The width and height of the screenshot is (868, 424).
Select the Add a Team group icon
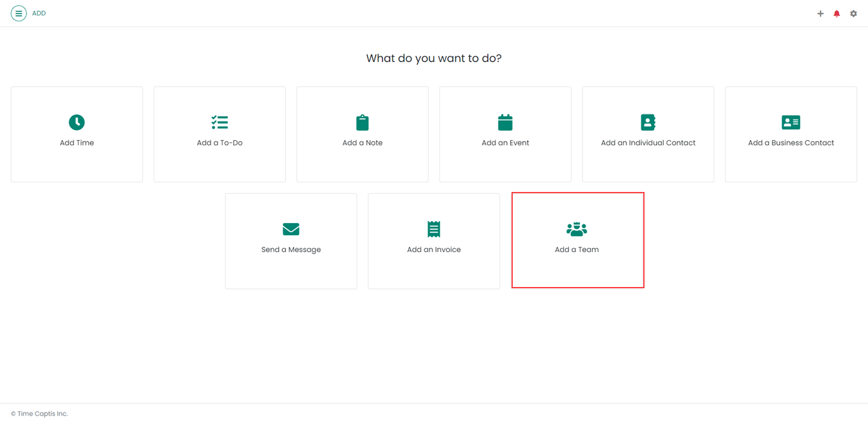click(x=576, y=229)
